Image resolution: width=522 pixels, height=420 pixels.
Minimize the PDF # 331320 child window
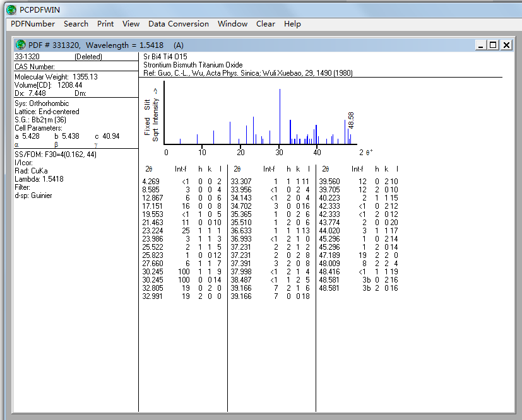click(x=481, y=45)
